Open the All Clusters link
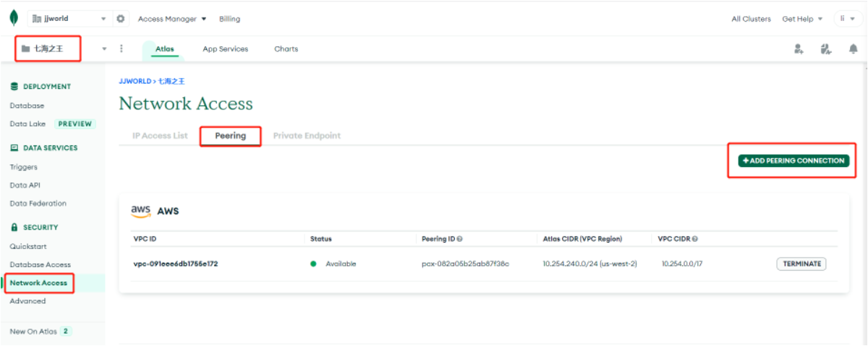This screenshot has width=868, height=346. (751, 19)
